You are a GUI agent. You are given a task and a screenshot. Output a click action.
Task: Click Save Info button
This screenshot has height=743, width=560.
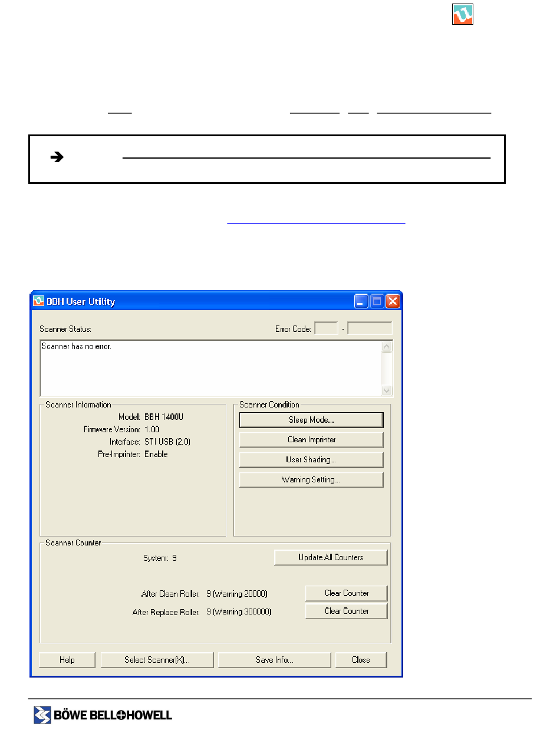click(x=275, y=660)
